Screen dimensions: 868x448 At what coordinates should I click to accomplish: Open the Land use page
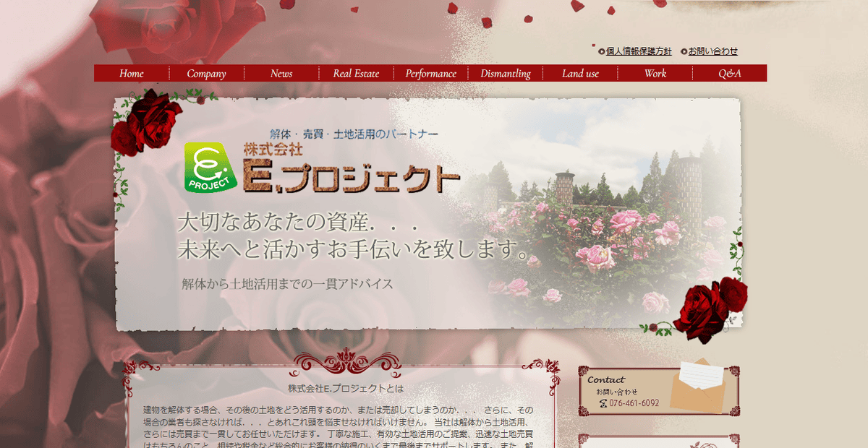coord(580,73)
